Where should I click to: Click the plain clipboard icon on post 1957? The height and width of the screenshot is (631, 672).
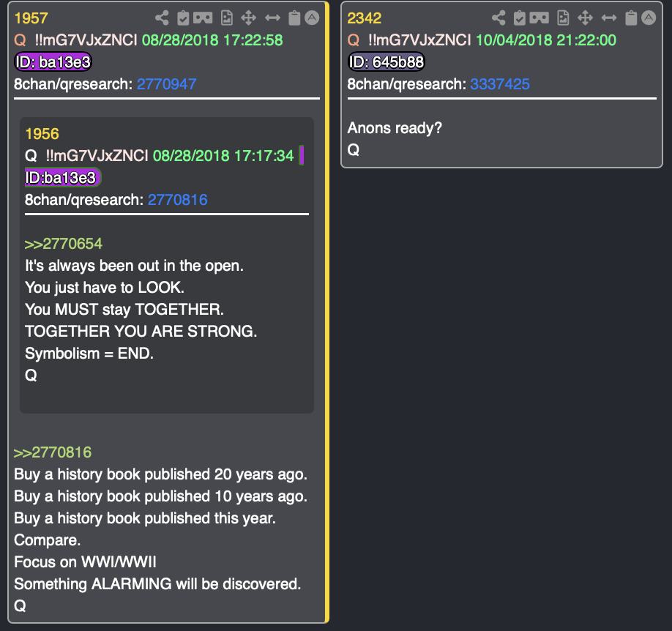[x=294, y=18]
